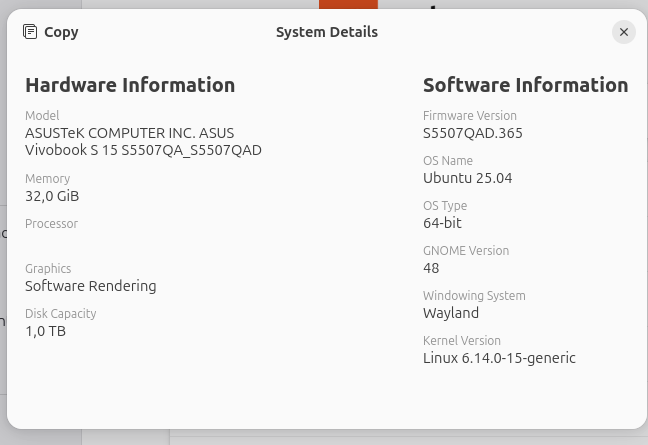Screen dimensions: 648x445
Task: Click the Software Information heading
Action: point(525,85)
